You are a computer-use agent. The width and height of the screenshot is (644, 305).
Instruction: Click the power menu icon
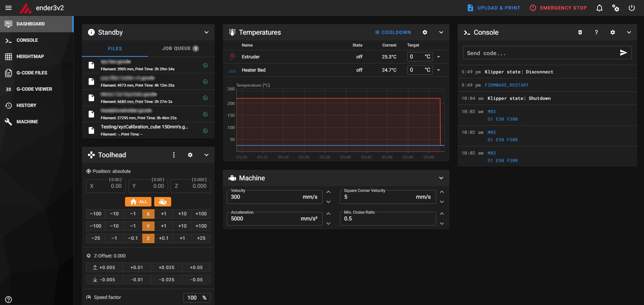point(631,8)
